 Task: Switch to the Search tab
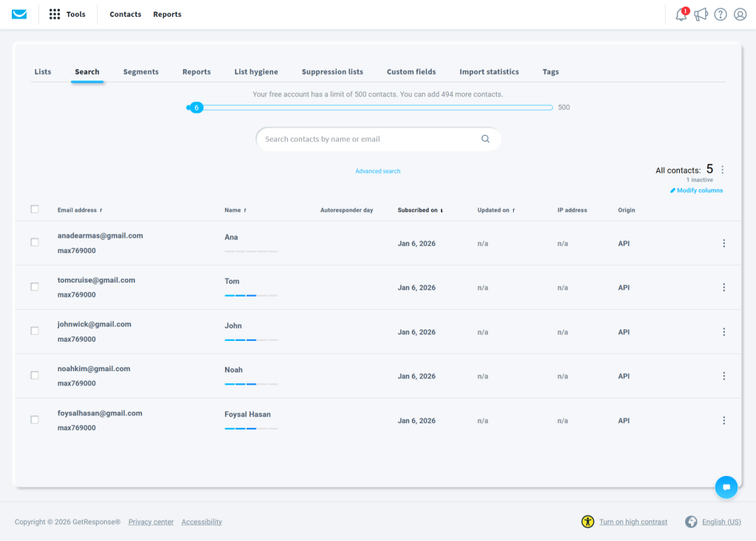tap(87, 72)
